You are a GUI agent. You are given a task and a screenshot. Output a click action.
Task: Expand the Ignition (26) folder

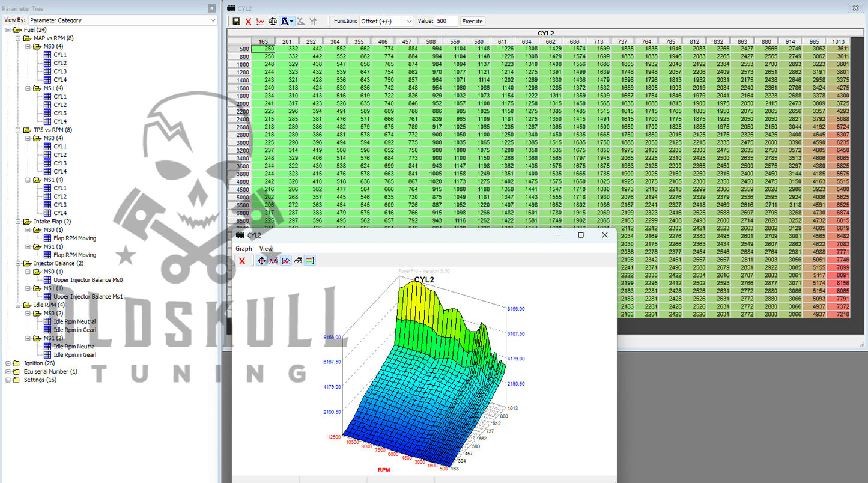pyautogui.click(x=8, y=363)
